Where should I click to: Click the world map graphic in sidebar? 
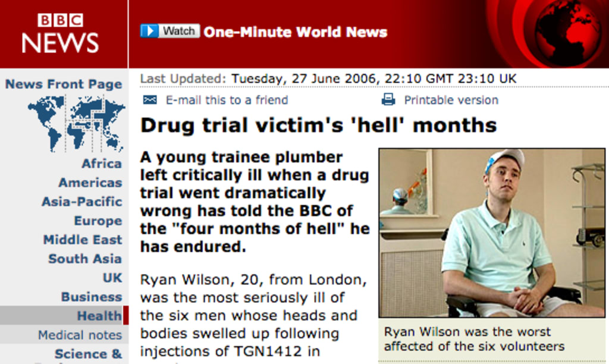pos(77,124)
